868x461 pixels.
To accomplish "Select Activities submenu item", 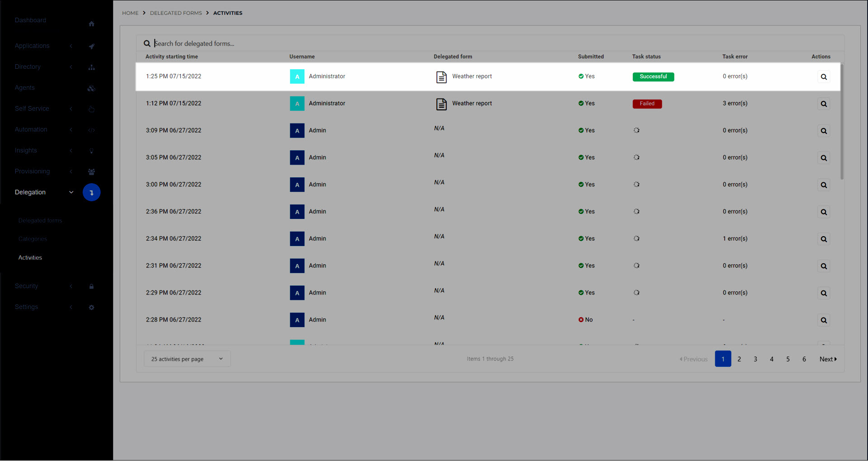I will 30,258.
